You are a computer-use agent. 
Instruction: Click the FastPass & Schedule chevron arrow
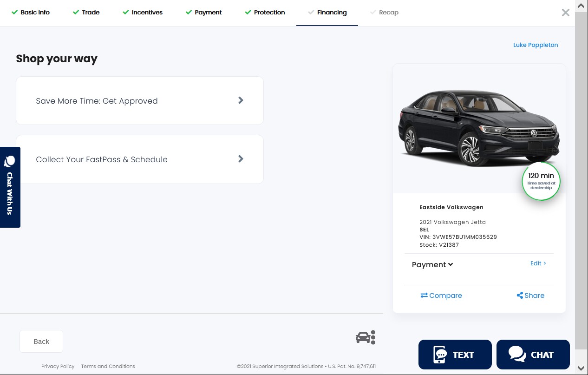click(241, 159)
